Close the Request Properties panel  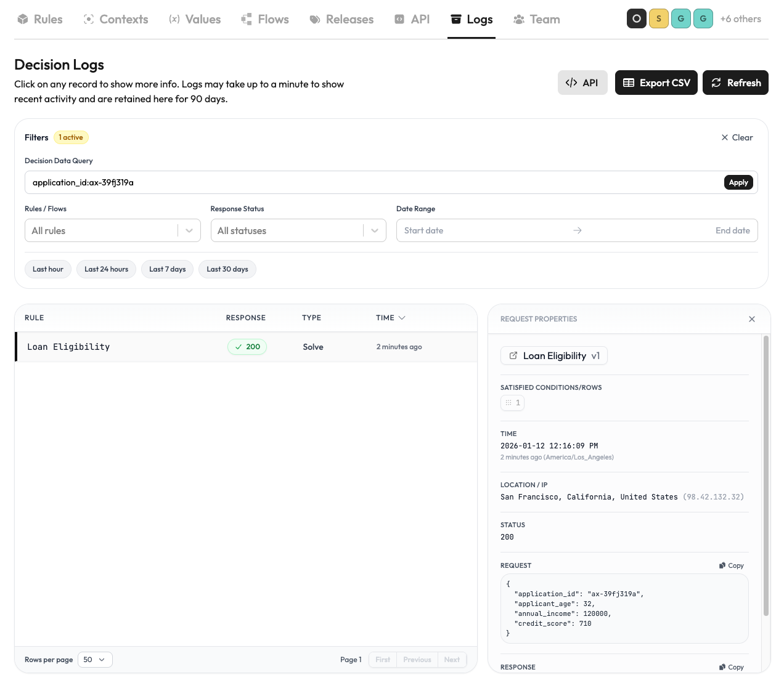coord(751,319)
